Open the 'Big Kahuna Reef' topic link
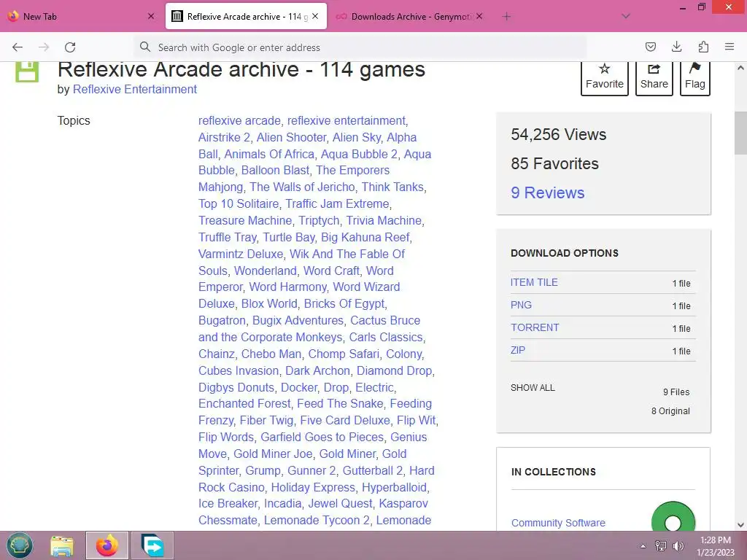The height and width of the screenshot is (560, 747). [365, 237]
